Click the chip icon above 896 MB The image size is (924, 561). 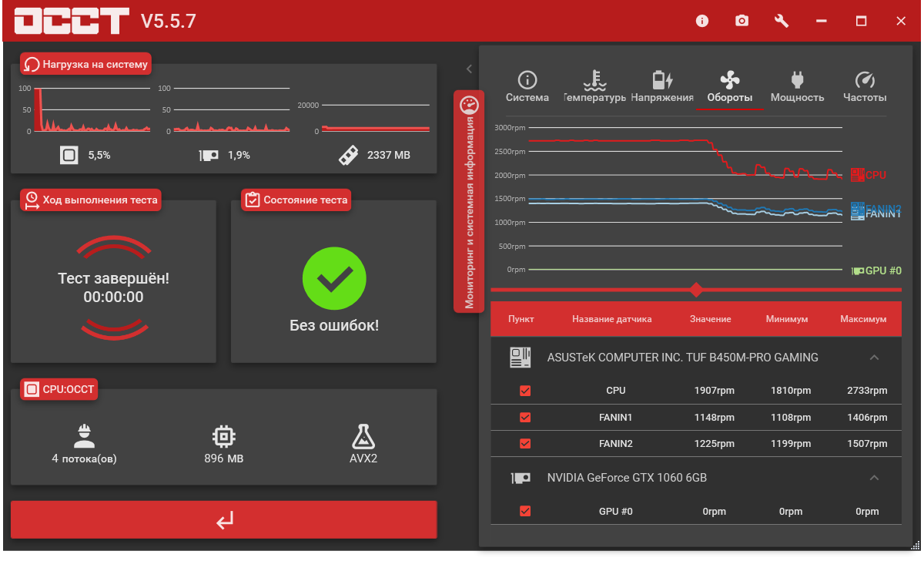[x=223, y=436]
